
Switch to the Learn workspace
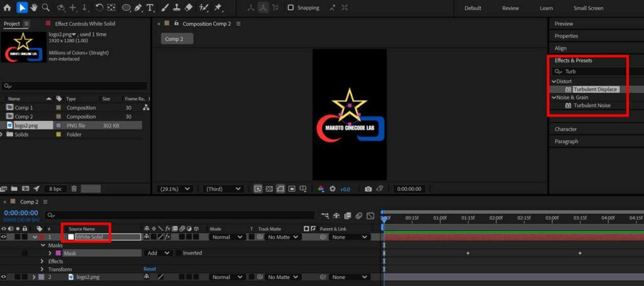click(547, 8)
